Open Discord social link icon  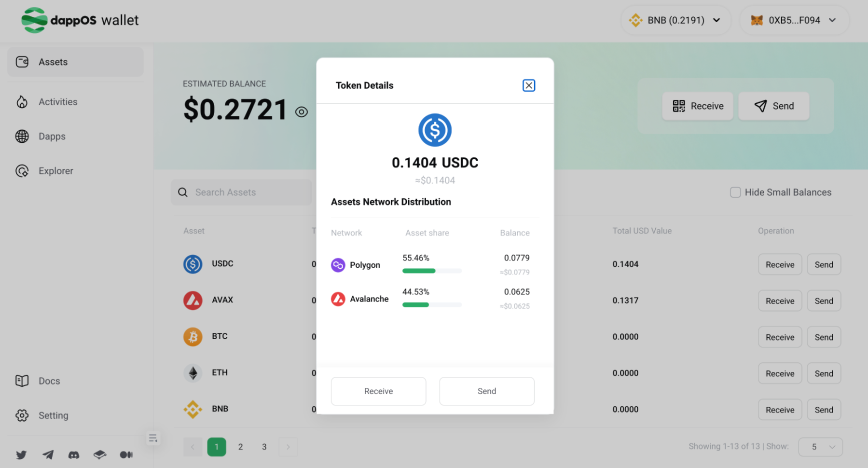click(x=74, y=454)
